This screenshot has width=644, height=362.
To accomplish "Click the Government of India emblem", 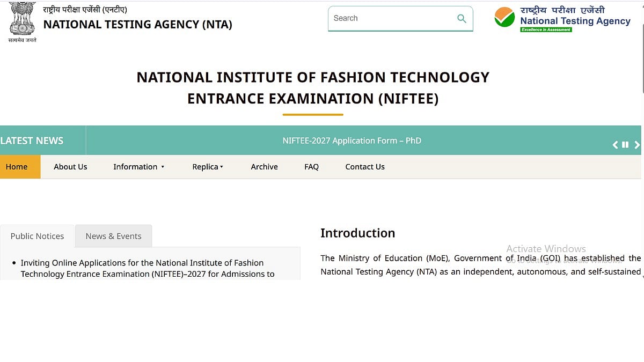I will tap(22, 23).
